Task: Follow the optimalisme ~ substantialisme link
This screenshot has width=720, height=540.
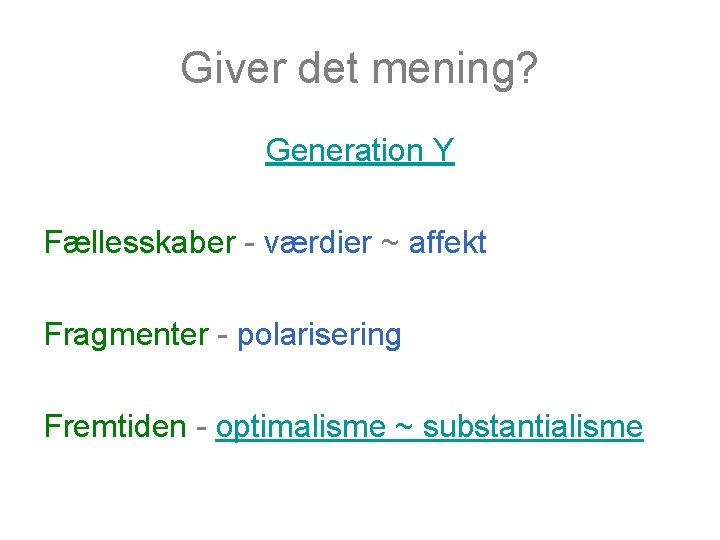Action: [x=429, y=428]
